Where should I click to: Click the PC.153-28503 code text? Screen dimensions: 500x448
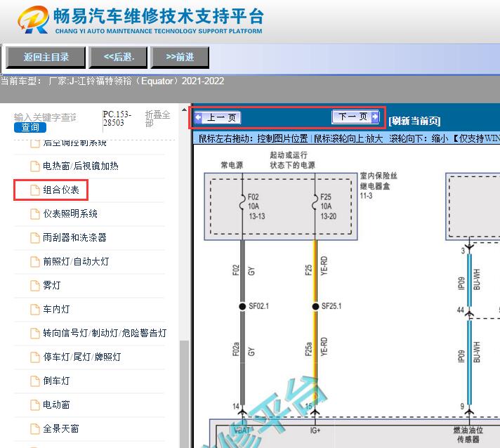(x=117, y=118)
